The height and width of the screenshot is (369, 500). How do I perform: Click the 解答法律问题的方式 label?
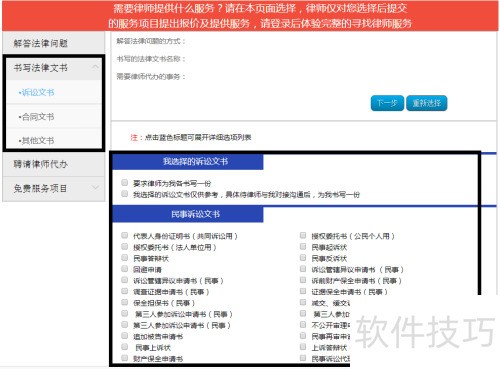(x=151, y=41)
